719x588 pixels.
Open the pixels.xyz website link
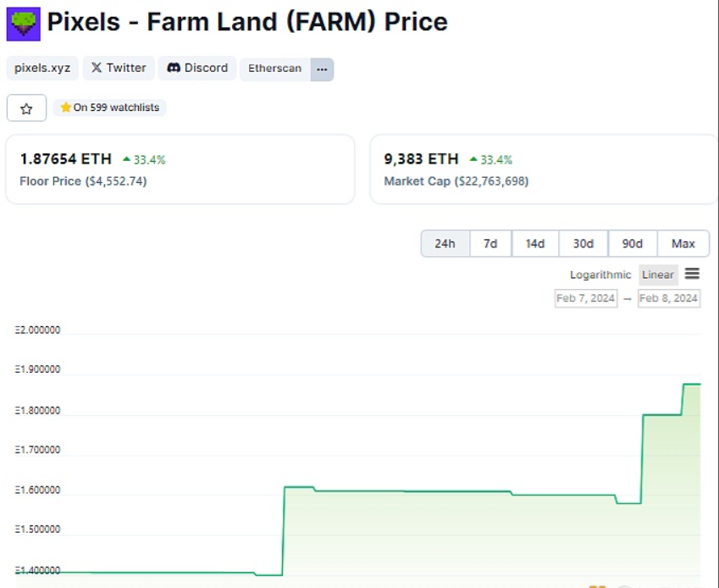pos(41,68)
